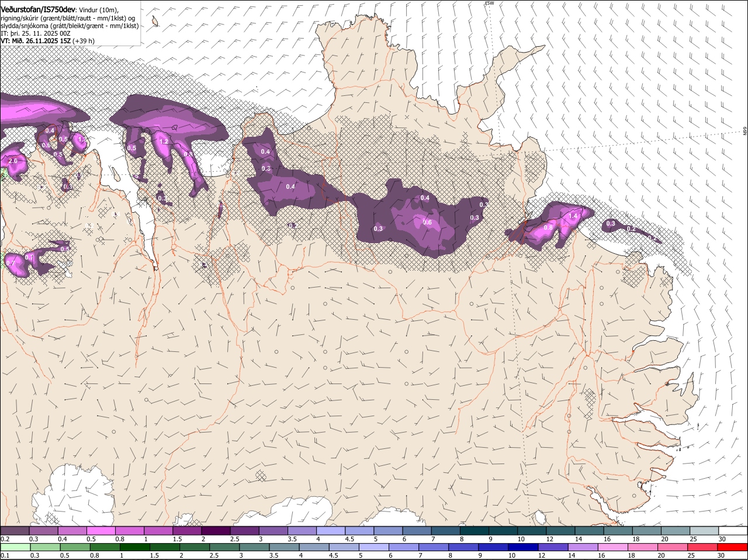
Task: Click the '2.5' label under the snow legend
Action: click(234, 539)
